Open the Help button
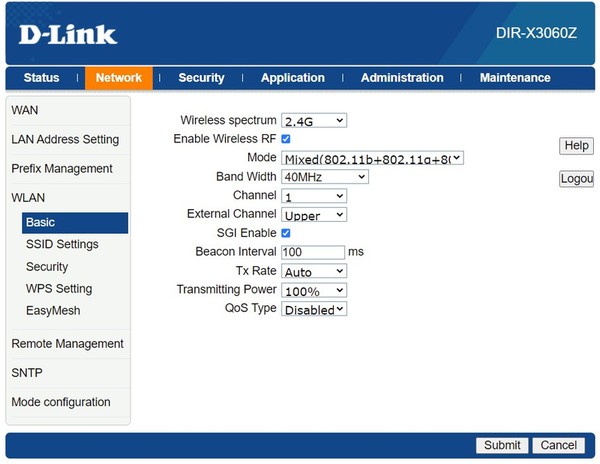This screenshot has width=600, height=464. click(x=576, y=146)
